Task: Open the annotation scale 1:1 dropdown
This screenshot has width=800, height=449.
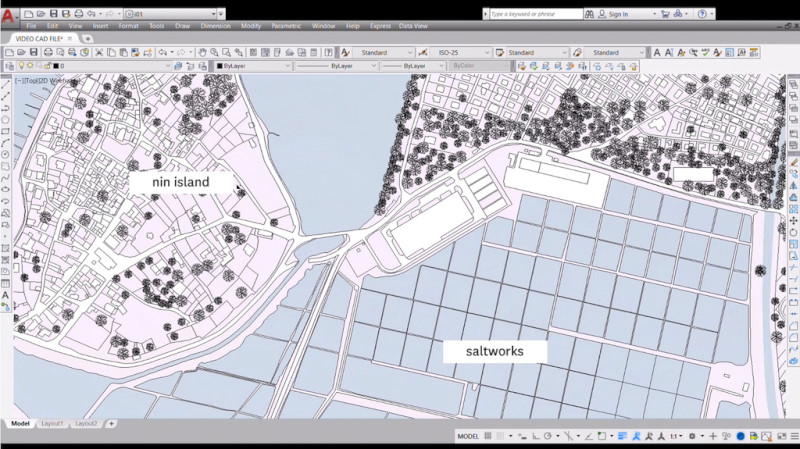Action: [678, 437]
